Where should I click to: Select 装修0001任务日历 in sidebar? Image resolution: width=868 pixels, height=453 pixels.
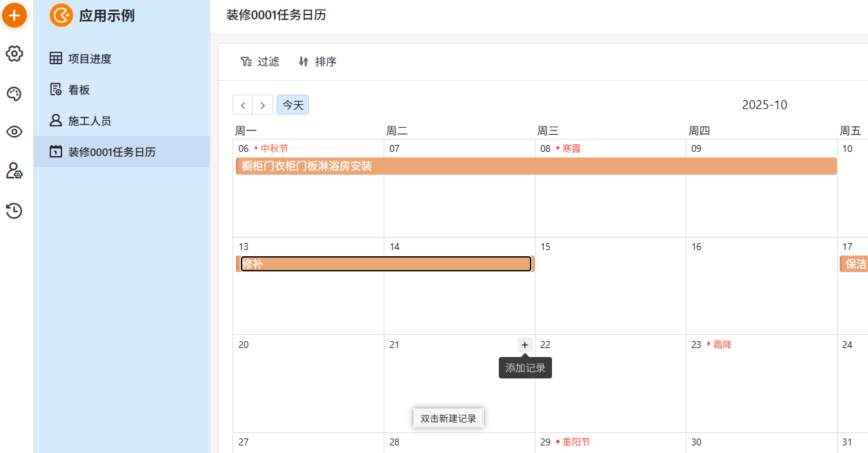111,152
